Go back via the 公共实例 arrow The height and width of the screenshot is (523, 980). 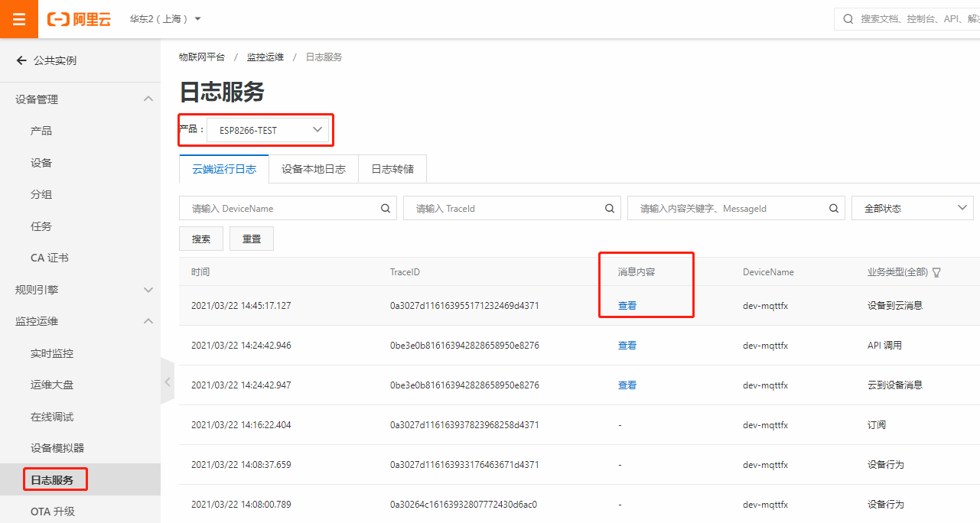pyautogui.click(x=21, y=60)
